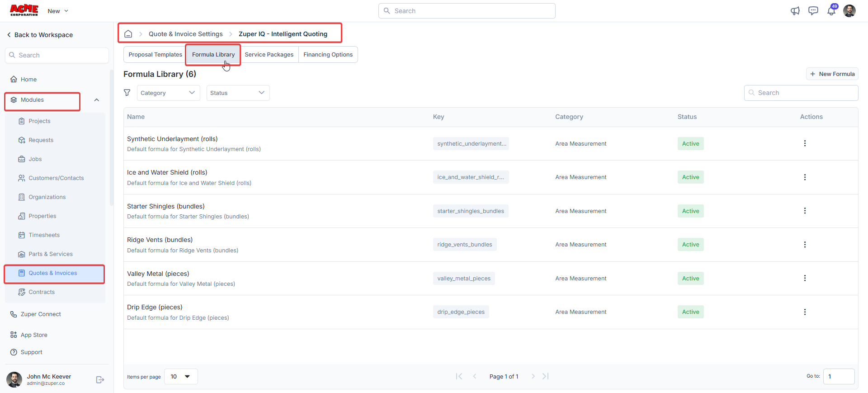Viewport: 868px width, 393px height.
Task: Open actions menu for Valley Metal (pieces)
Action: click(805, 278)
